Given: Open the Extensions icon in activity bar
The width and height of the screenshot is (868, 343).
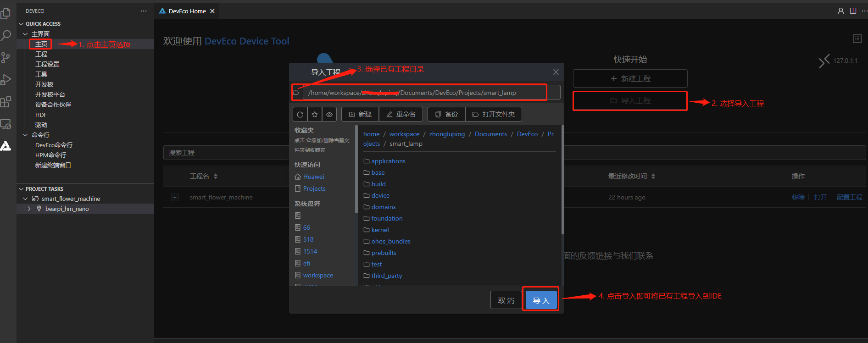Looking at the screenshot, I should click(x=6, y=102).
